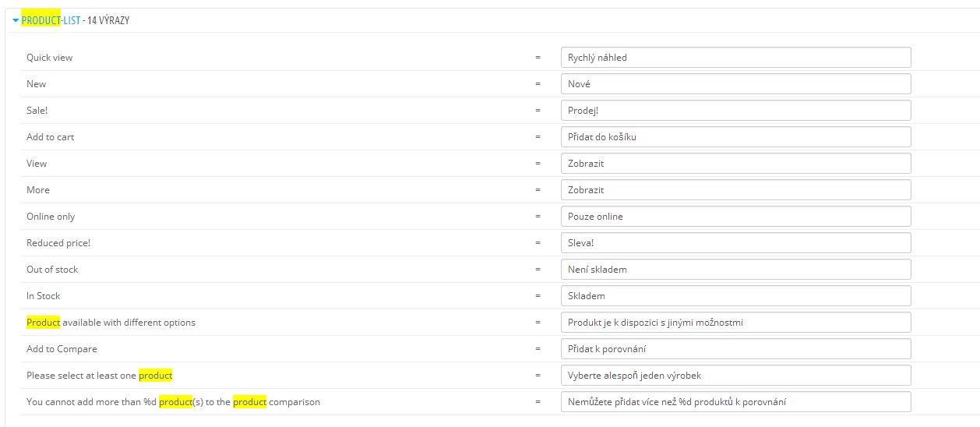Click the 'Add to Compare' source label
980x427 pixels.
click(x=62, y=349)
